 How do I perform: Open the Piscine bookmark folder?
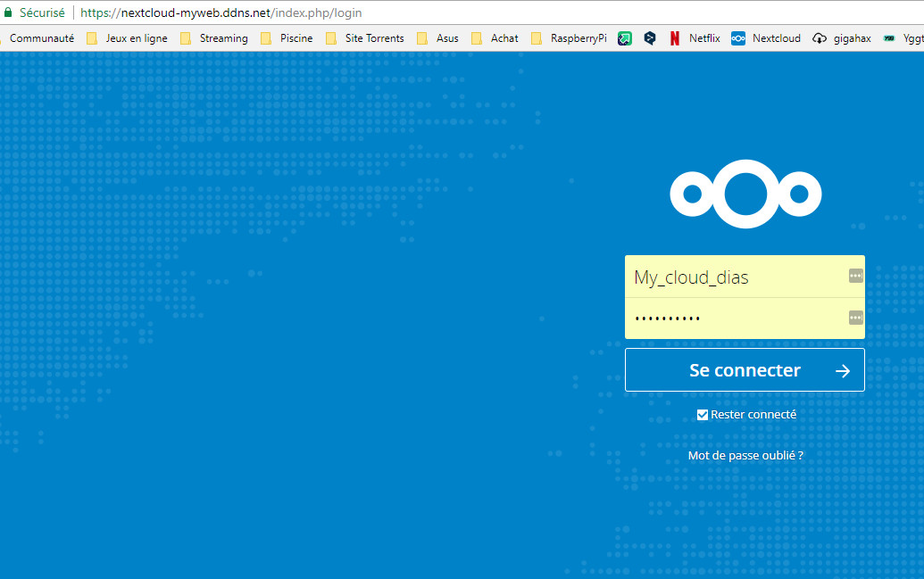click(287, 38)
